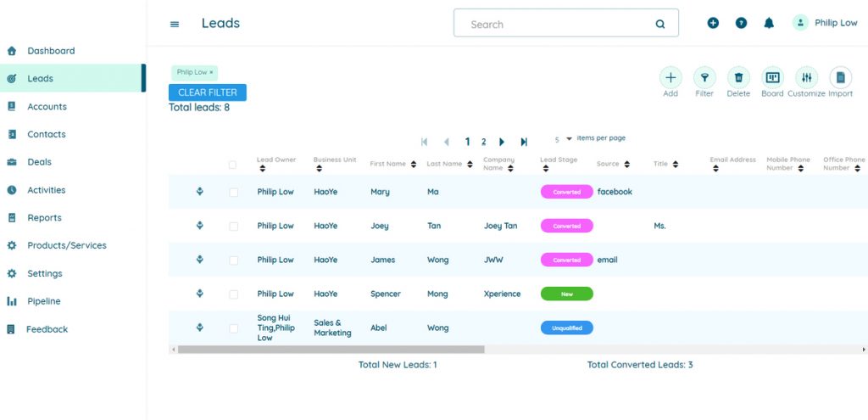Go to page 2 of leads
Viewport: 868px width, 420px height.
point(484,142)
